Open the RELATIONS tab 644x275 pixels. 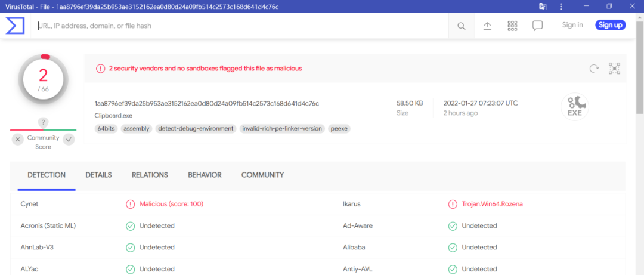click(x=150, y=175)
